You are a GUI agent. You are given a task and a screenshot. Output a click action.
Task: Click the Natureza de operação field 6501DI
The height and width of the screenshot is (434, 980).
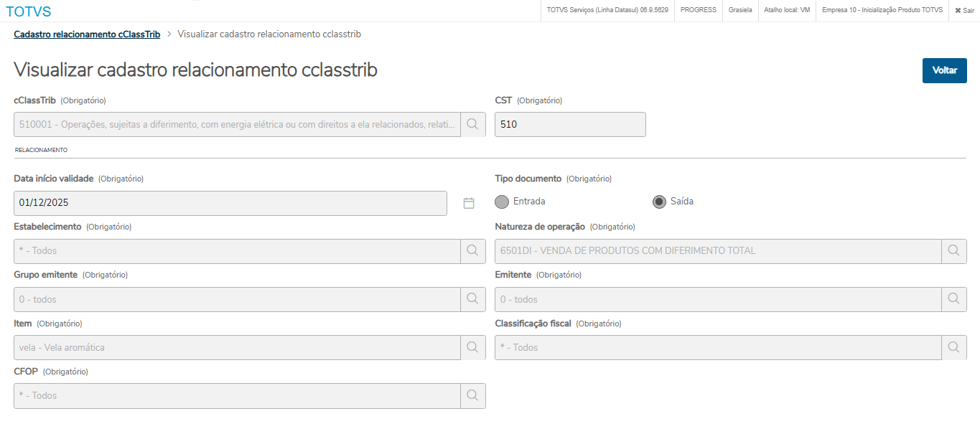coord(718,251)
